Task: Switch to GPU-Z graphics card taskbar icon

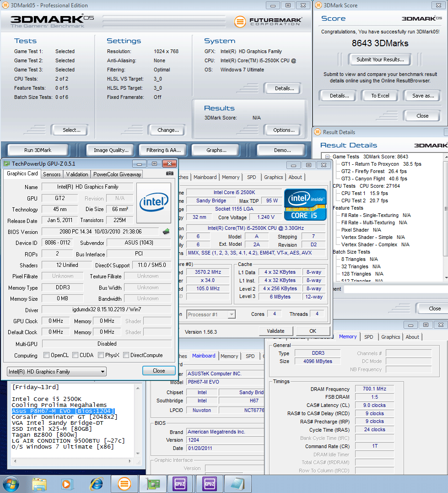Action: point(153,484)
